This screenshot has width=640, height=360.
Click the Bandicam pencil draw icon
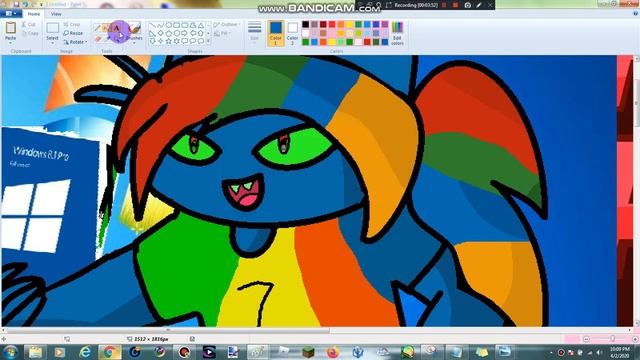point(479,5)
